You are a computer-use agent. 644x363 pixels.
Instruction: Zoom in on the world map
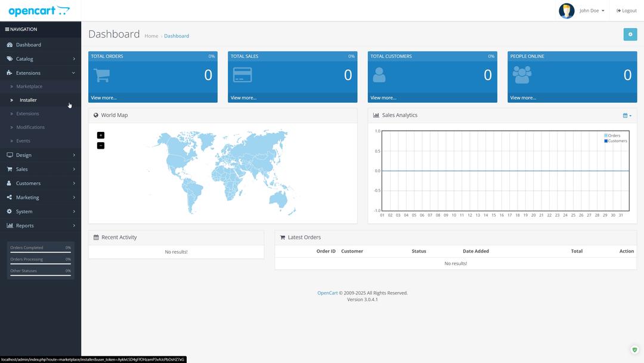click(x=101, y=136)
